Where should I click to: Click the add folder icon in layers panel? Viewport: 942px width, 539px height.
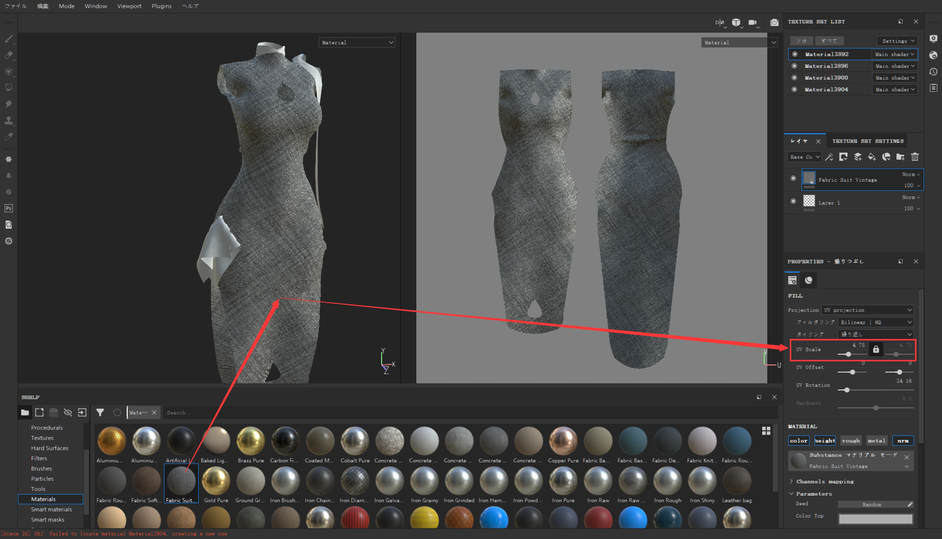pos(900,157)
